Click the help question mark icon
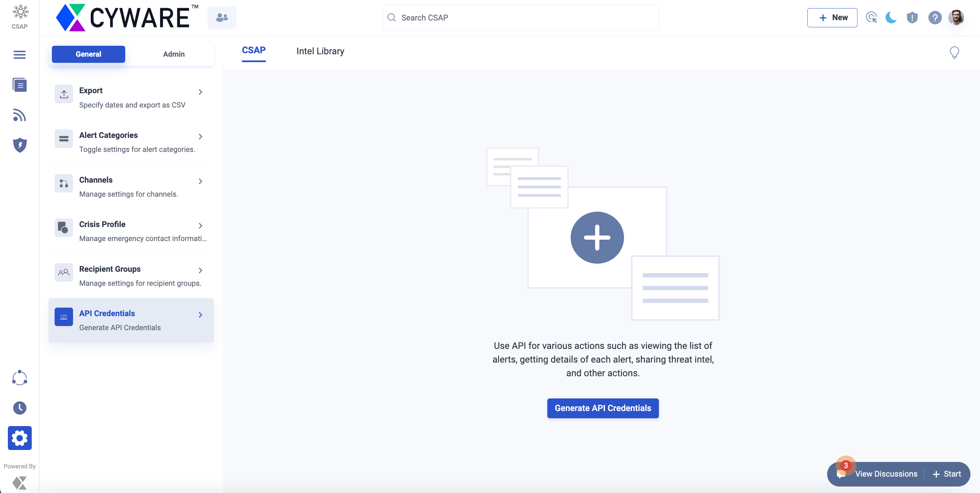Screen dimensions: 980x493 [934, 17]
